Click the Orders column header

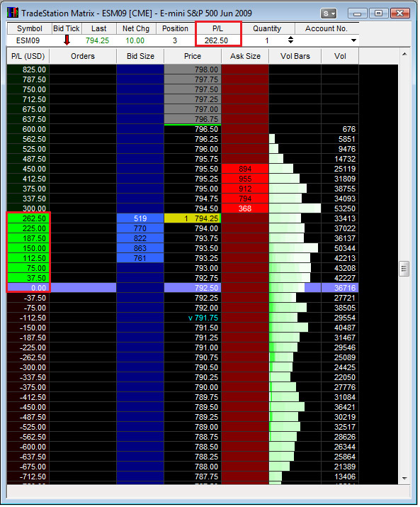coord(83,56)
